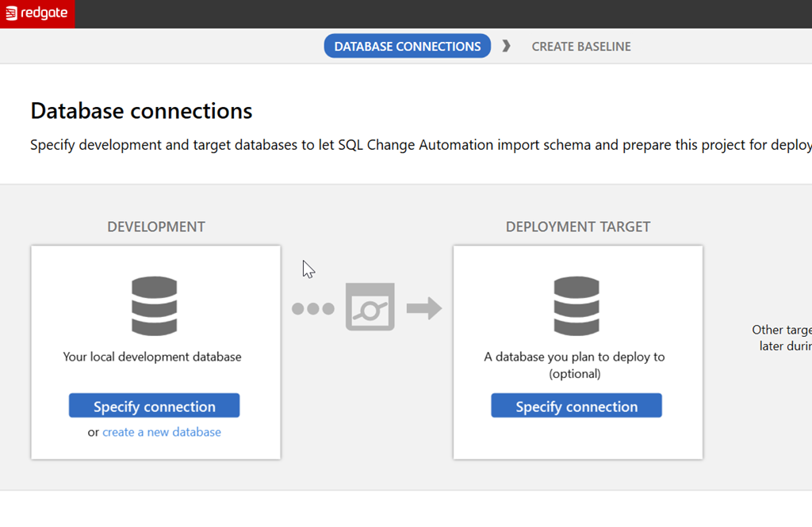The width and height of the screenshot is (812, 527).
Task: Click the development database cylinder icon
Action: coord(154,306)
